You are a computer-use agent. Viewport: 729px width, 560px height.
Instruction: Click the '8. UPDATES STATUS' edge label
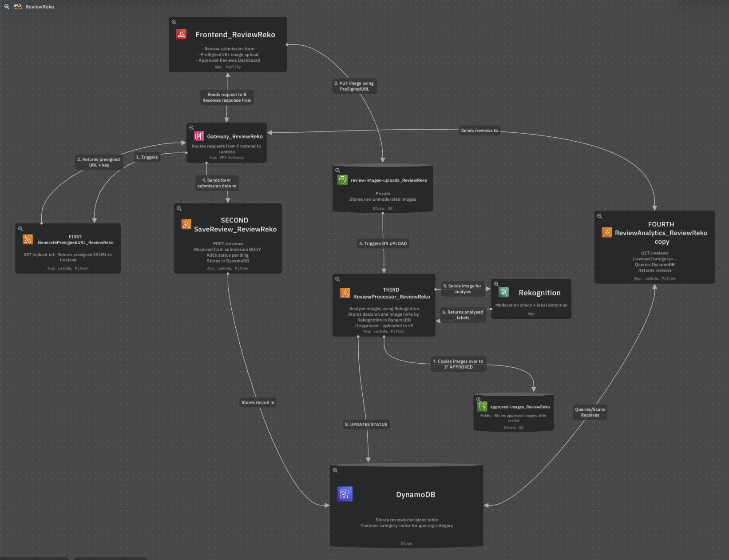pos(366,425)
